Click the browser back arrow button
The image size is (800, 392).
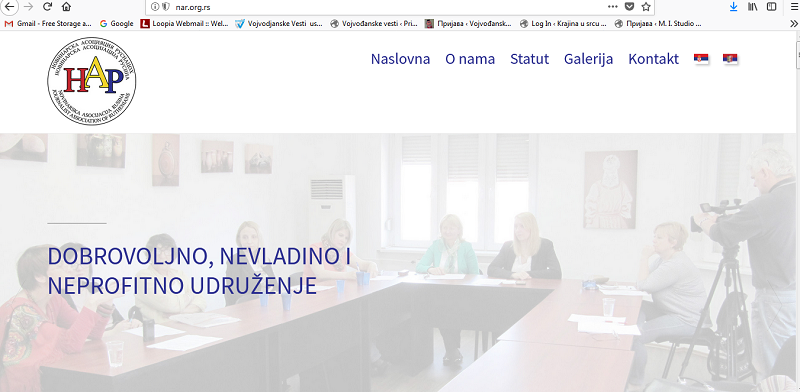click(x=9, y=7)
